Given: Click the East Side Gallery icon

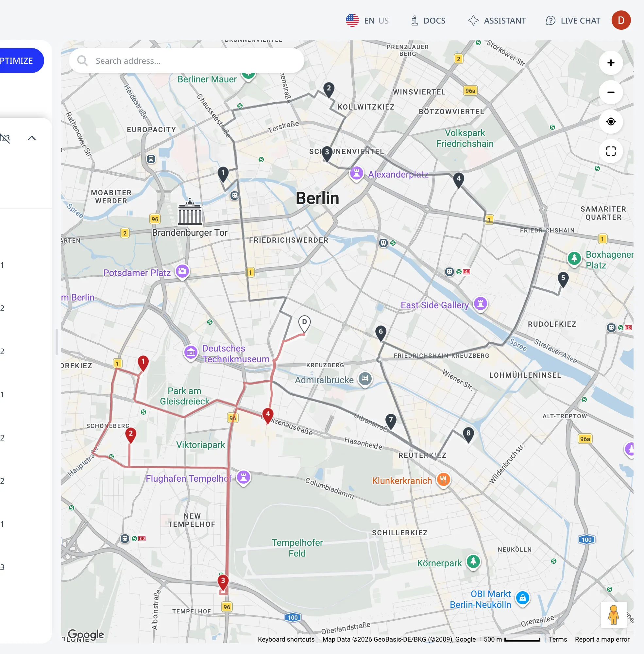Looking at the screenshot, I should 480,304.
